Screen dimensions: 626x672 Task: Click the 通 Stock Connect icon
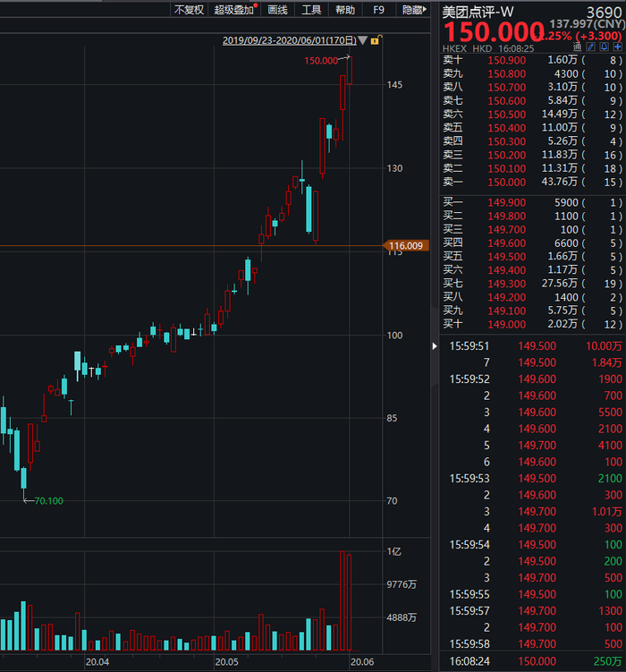(577, 47)
